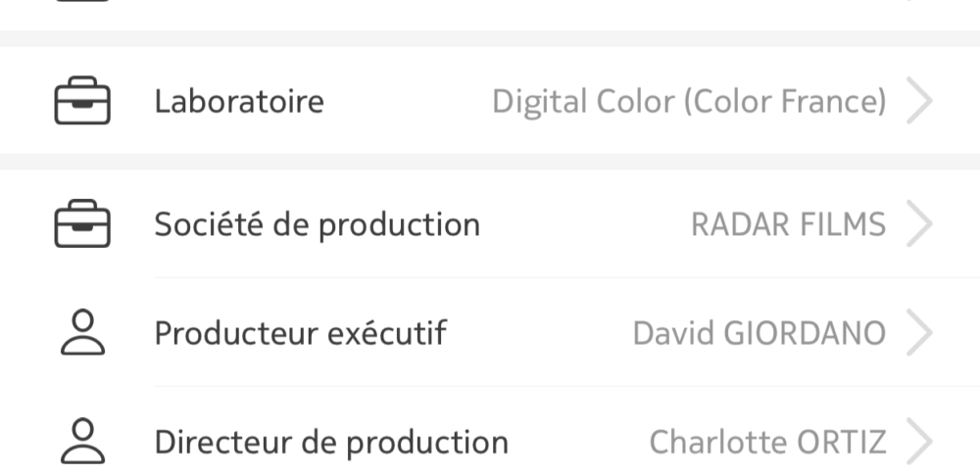Tap the cut-off icon at the top edge
Image resolution: width=980 pixels, height=475 pixels.
(x=82, y=1)
